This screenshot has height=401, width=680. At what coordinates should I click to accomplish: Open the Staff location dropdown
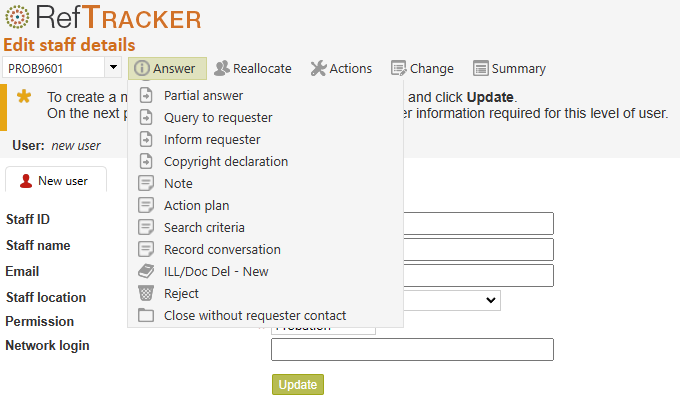(x=452, y=300)
